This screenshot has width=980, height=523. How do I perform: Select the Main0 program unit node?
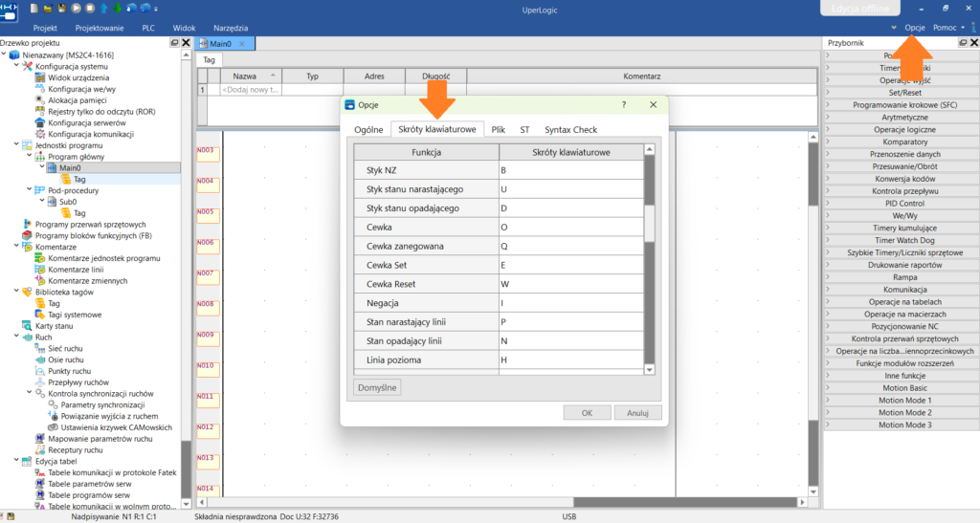click(70, 168)
